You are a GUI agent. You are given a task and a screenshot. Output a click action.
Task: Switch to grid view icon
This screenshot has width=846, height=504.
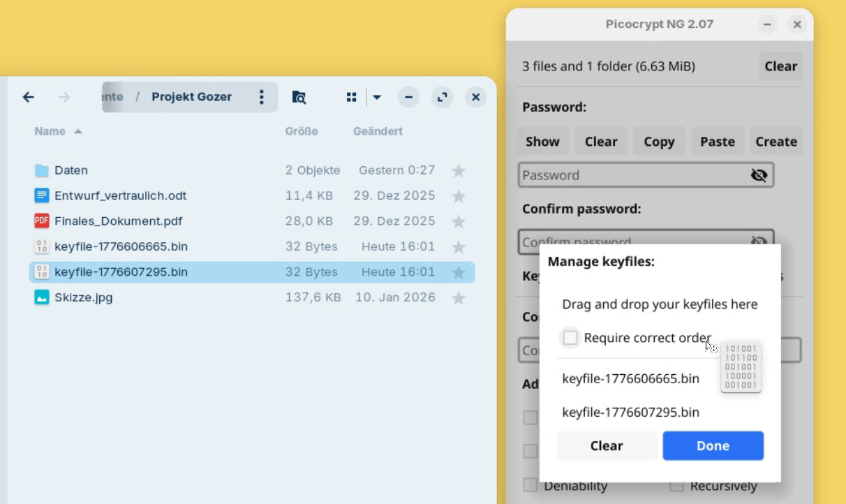(352, 97)
